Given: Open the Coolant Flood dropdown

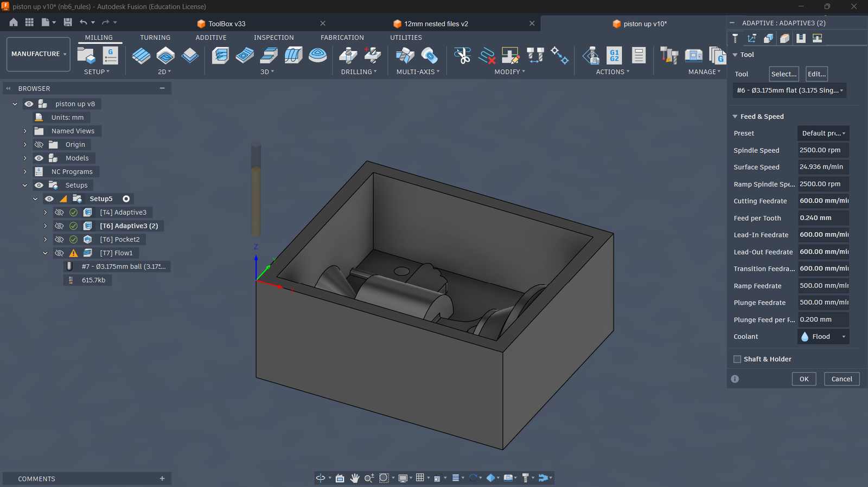Looking at the screenshot, I should coord(823,336).
